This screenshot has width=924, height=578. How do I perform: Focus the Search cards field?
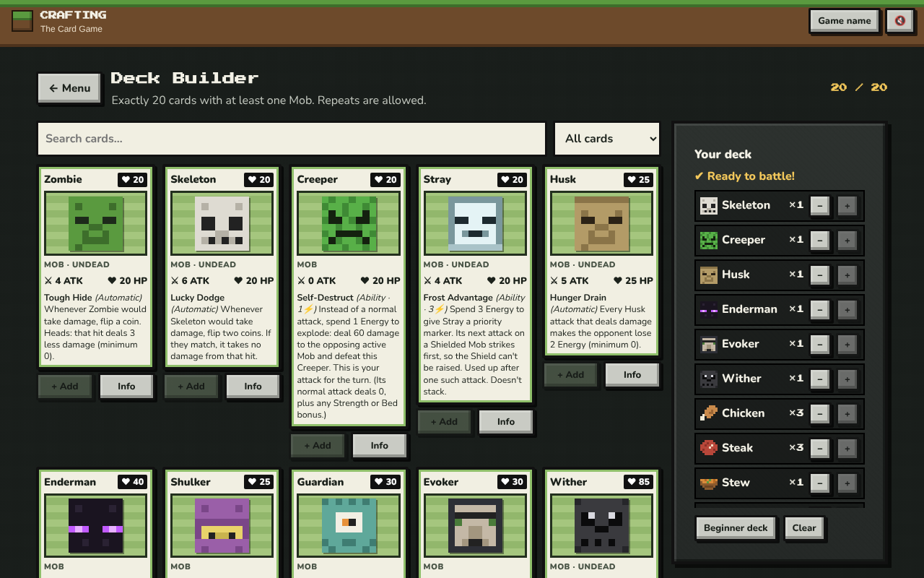coord(292,139)
